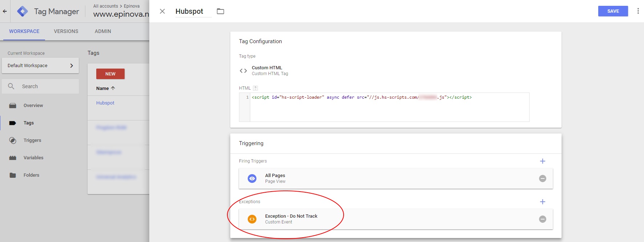Remove the Do Not Track exception
Image resolution: width=644 pixels, height=242 pixels.
[x=543, y=219]
